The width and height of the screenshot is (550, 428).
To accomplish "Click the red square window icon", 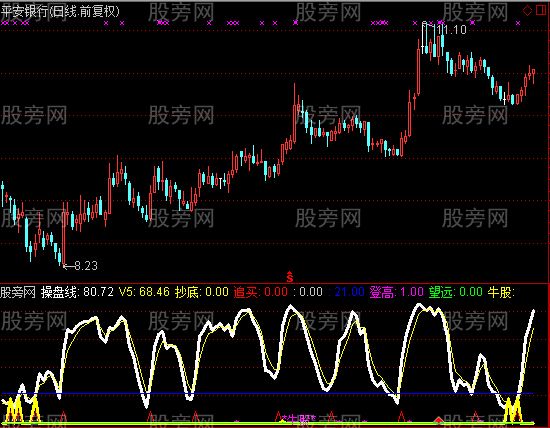I will [541, 11].
